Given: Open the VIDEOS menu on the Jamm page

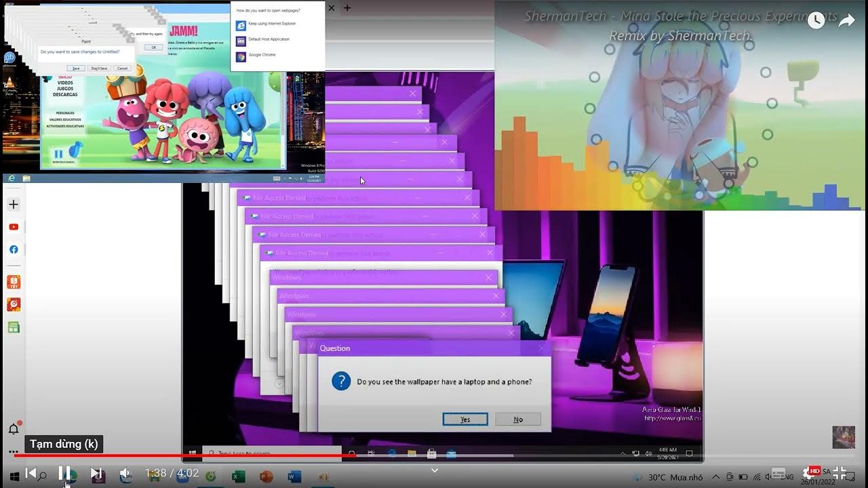Looking at the screenshot, I should click(x=65, y=83).
